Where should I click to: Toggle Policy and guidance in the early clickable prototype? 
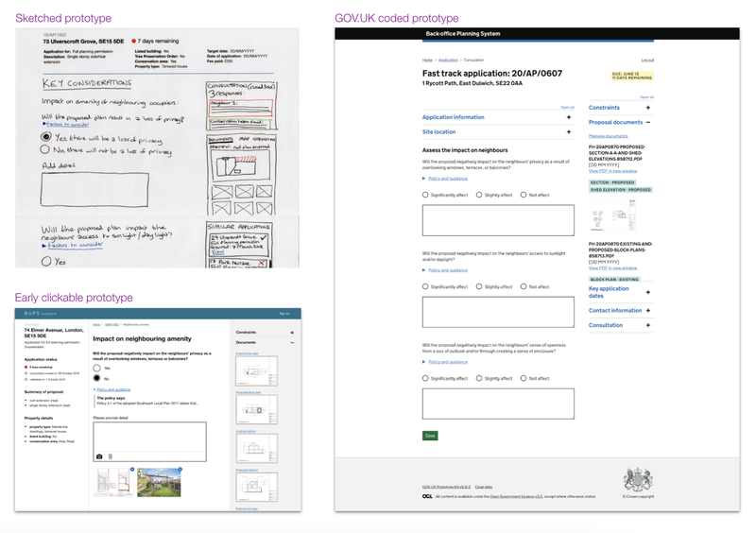pos(113,389)
